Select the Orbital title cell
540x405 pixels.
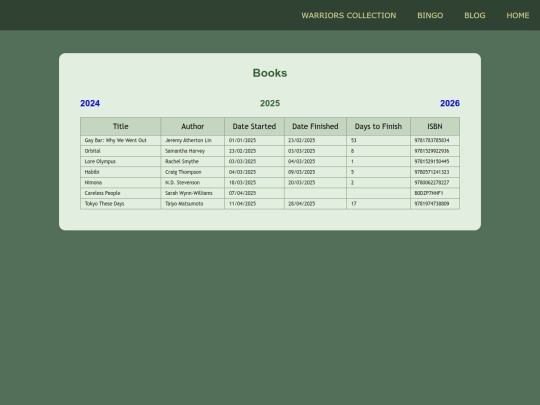[x=121, y=151]
